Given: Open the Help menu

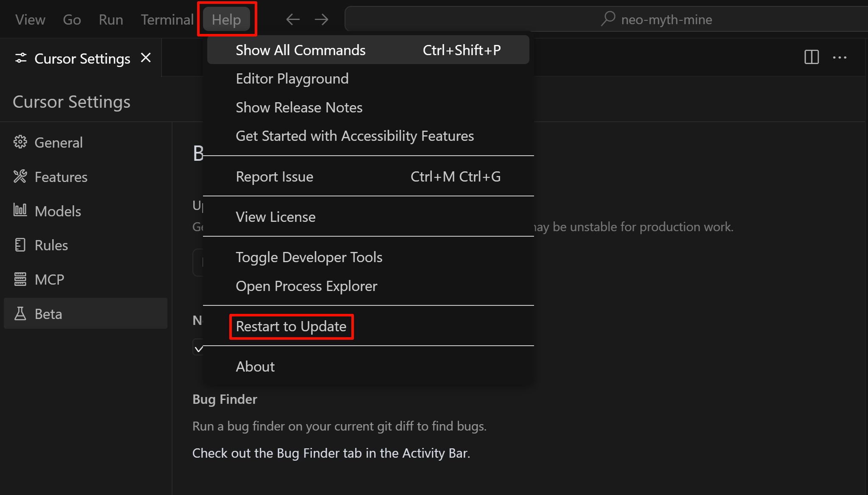Looking at the screenshot, I should click(226, 19).
